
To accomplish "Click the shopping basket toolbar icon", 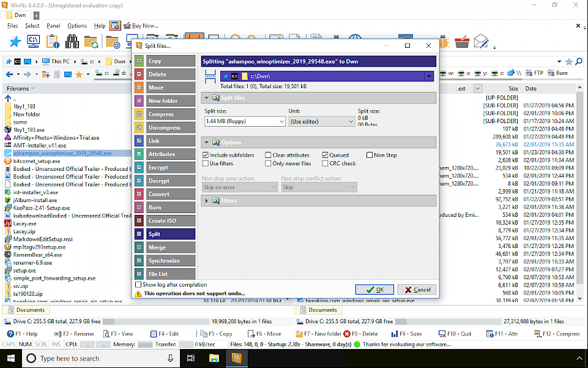I will [x=461, y=41].
